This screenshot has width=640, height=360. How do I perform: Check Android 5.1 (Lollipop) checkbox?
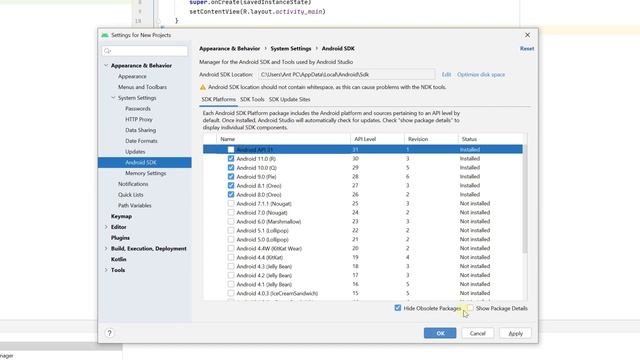tap(231, 231)
